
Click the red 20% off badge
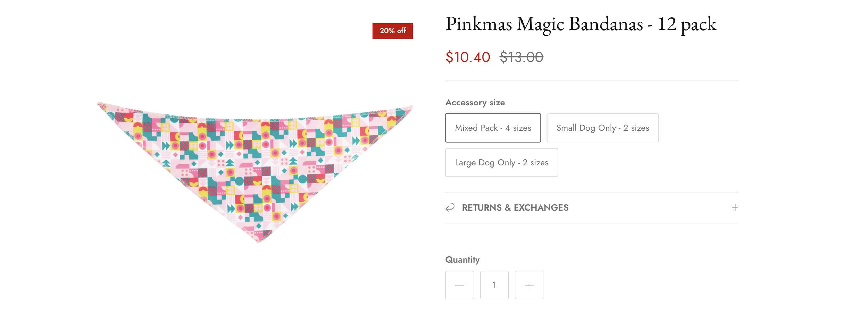point(392,31)
